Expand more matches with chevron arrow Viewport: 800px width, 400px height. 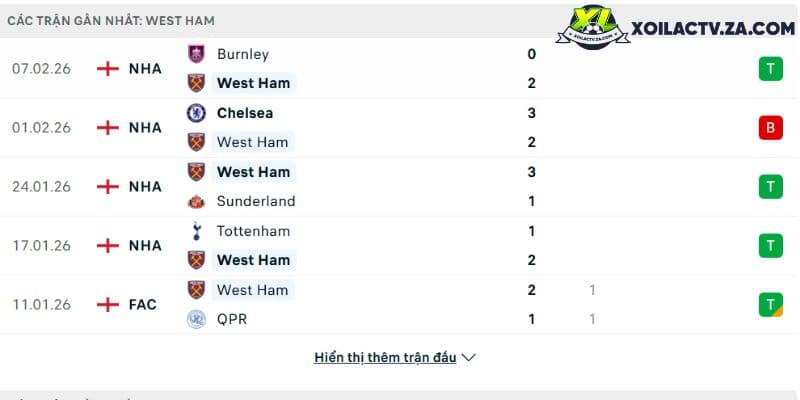click(468, 358)
